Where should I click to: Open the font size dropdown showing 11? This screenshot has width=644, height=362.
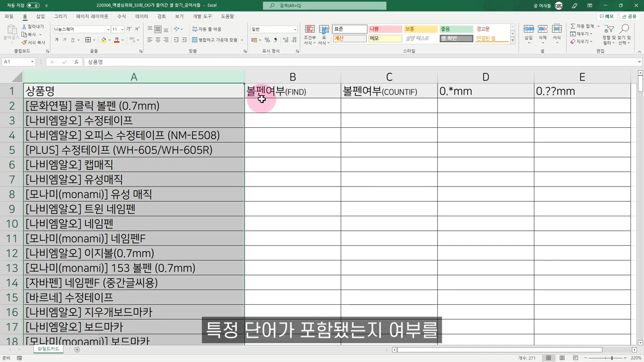pyautogui.click(x=122, y=29)
